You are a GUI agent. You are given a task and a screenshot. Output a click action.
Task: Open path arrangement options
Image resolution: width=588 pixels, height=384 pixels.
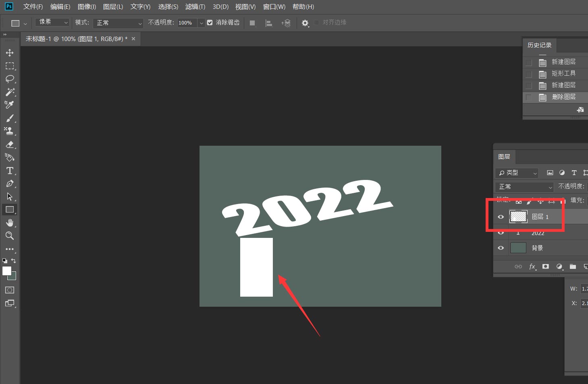click(x=286, y=23)
